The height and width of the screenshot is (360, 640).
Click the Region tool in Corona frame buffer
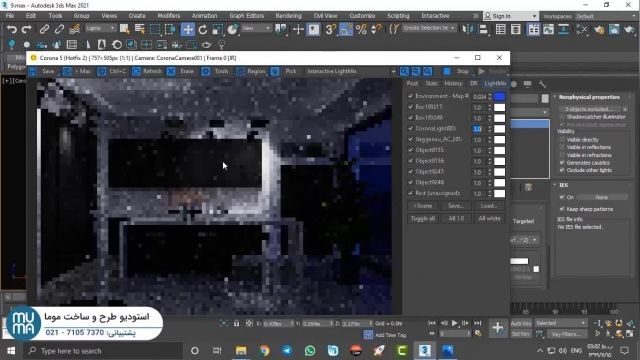[x=251, y=71]
